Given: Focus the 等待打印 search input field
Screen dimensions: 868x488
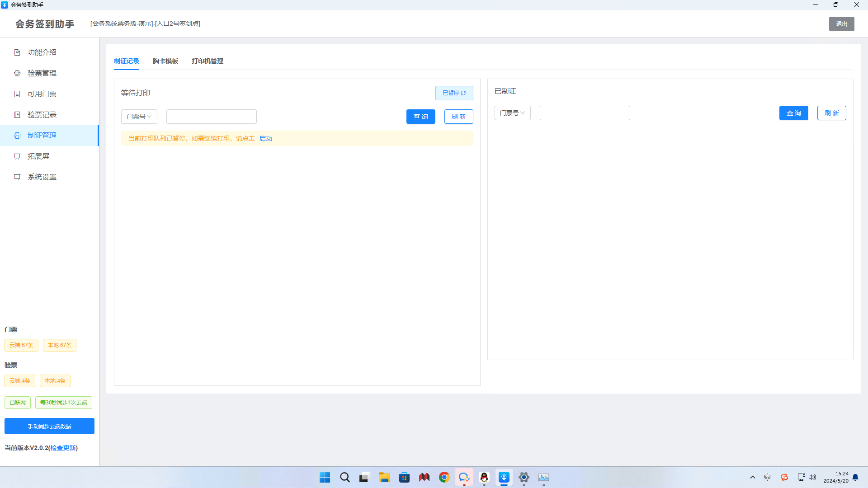Looking at the screenshot, I should pos(211,117).
